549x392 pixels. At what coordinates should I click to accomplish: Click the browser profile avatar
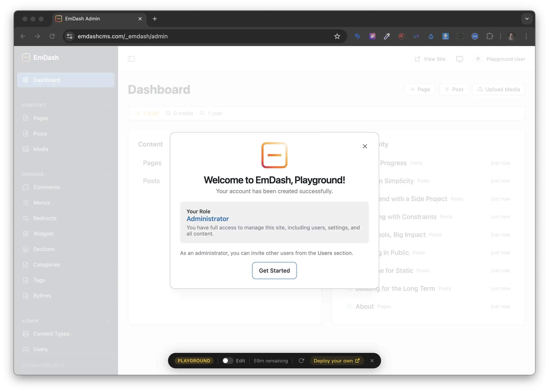click(x=511, y=36)
